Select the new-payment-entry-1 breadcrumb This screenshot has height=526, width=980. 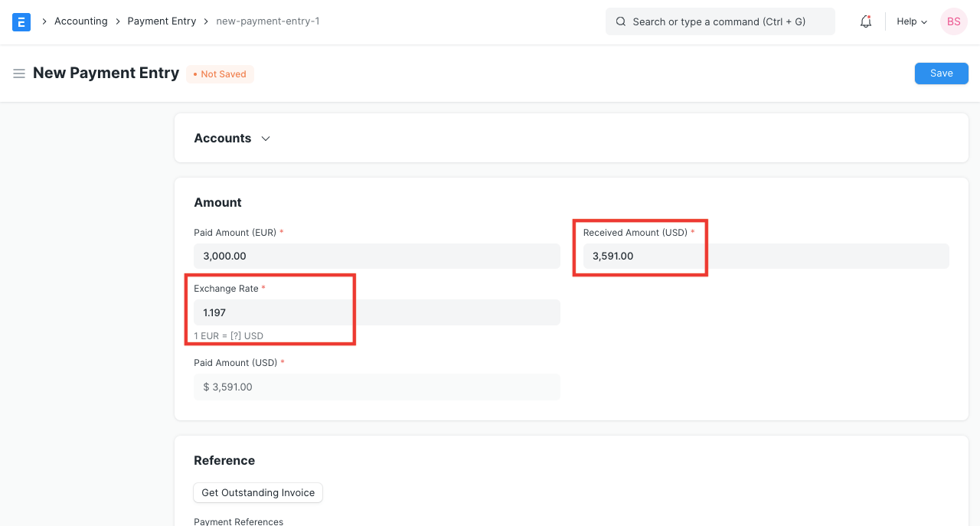pyautogui.click(x=267, y=21)
